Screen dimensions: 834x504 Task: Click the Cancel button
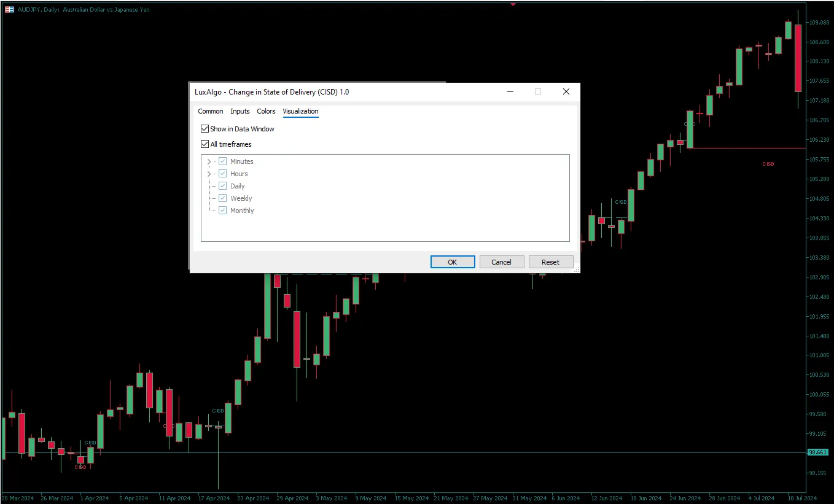(x=502, y=262)
